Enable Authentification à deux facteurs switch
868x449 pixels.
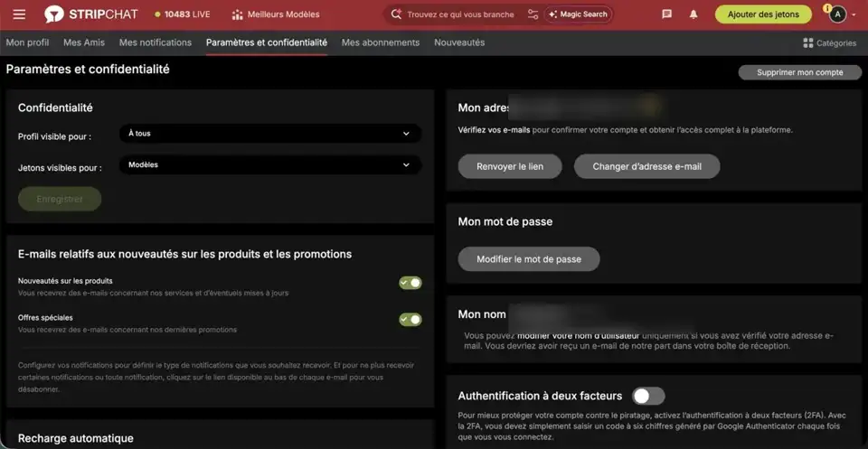pos(649,396)
